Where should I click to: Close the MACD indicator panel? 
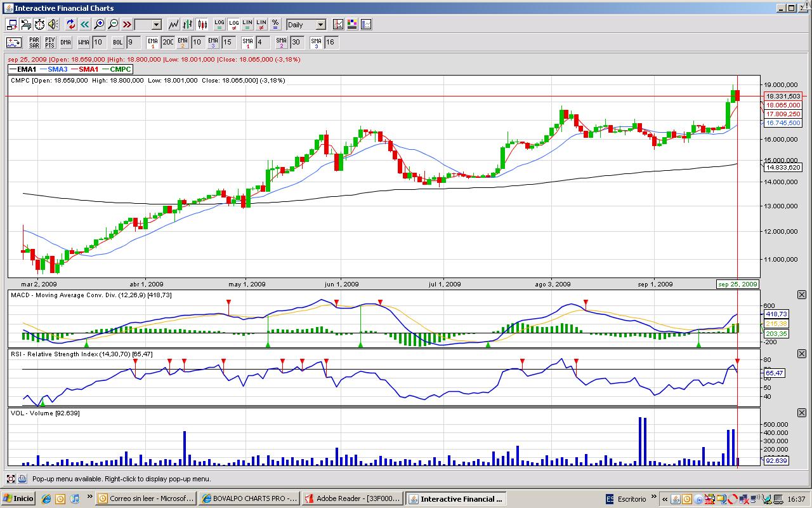(801, 295)
